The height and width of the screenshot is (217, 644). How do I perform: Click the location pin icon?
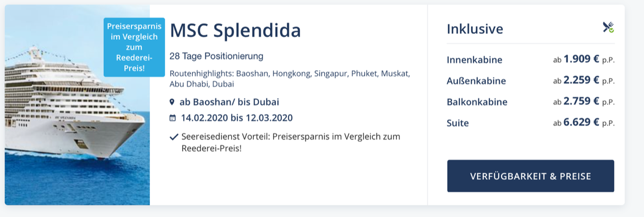pos(172,102)
